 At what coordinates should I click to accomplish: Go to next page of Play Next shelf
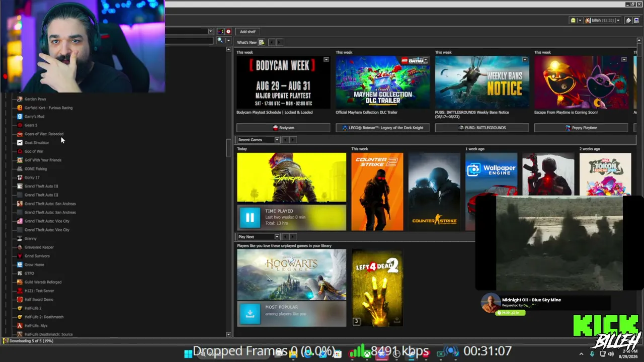293,237
